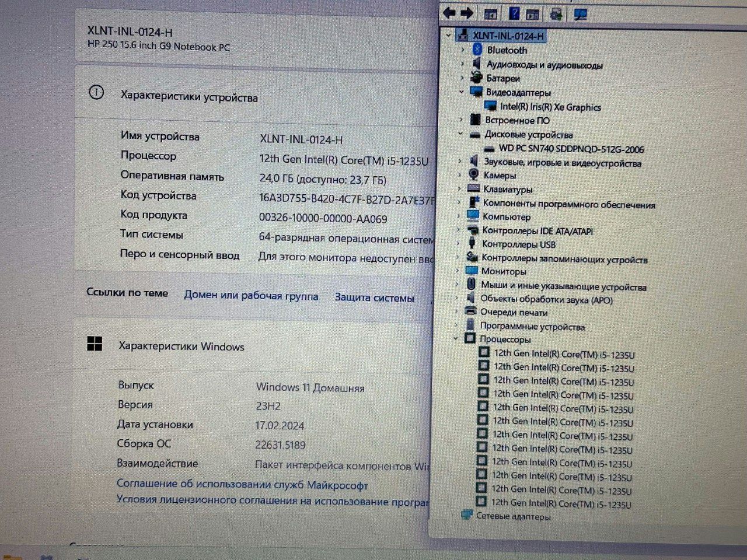This screenshot has width=747, height=560.
Task: Collapse the Видеоадаптеры category arrow
Action: tap(462, 92)
